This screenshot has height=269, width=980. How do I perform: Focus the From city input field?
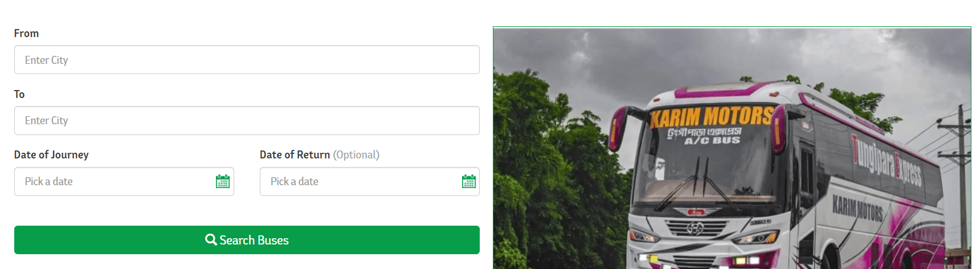coord(247,60)
